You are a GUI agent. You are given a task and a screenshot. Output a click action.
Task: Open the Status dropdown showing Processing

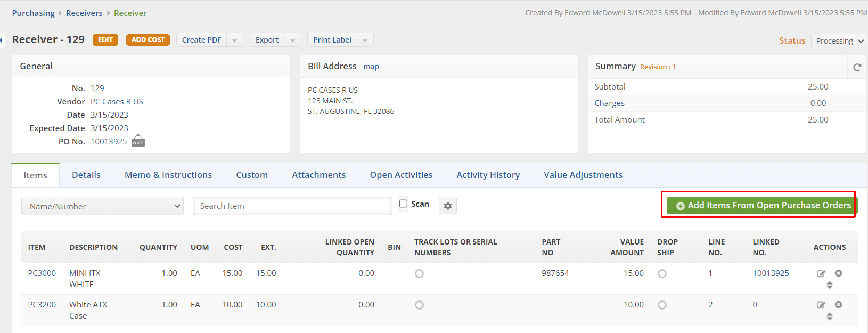(839, 41)
